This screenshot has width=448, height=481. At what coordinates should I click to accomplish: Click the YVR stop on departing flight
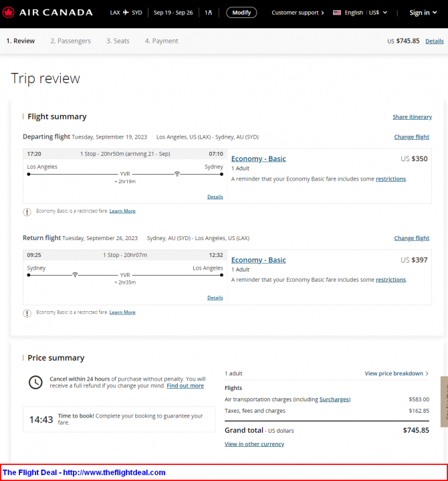point(125,174)
